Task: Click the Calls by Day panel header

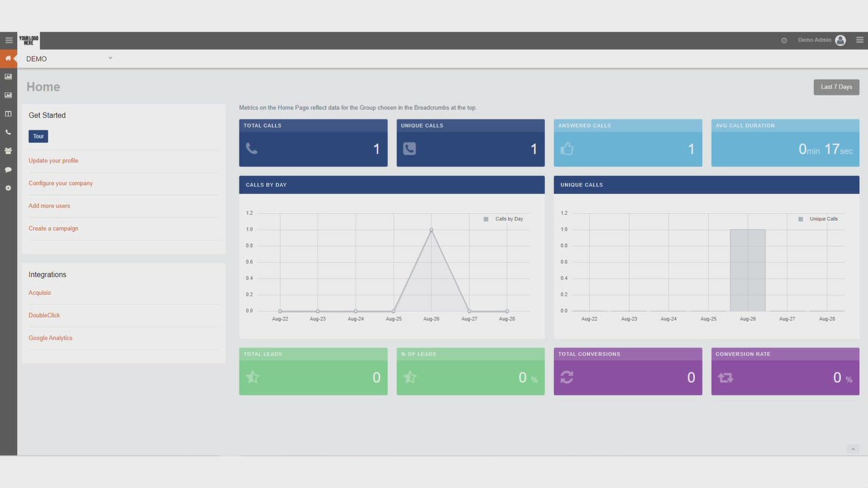Action: click(392, 185)
